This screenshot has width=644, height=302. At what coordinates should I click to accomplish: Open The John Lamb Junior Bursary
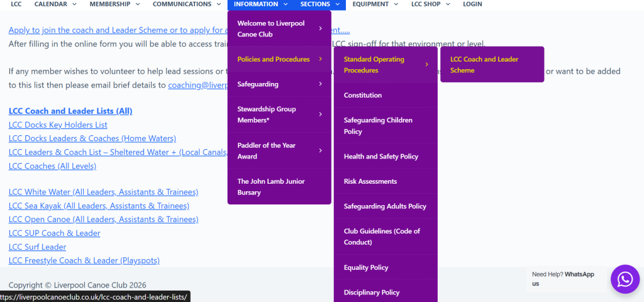pos(271,187)
